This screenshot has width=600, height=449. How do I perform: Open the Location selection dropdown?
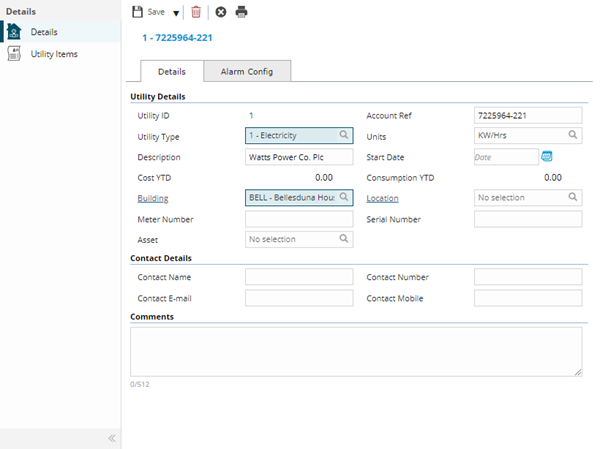[527, 198]
